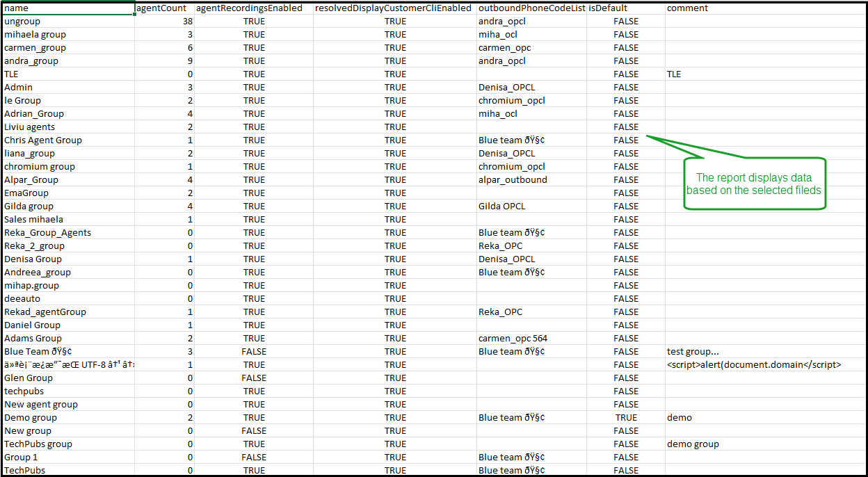868x477 pixels.
Task: Click the 'andra_group' name cell
Action: (68, 61)
